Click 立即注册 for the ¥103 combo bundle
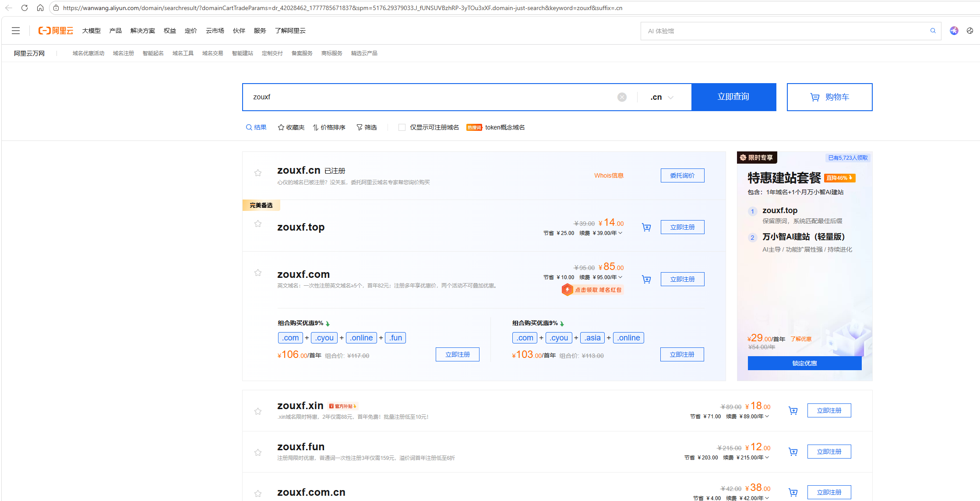The image size is (980, 501). pos(682,354)
